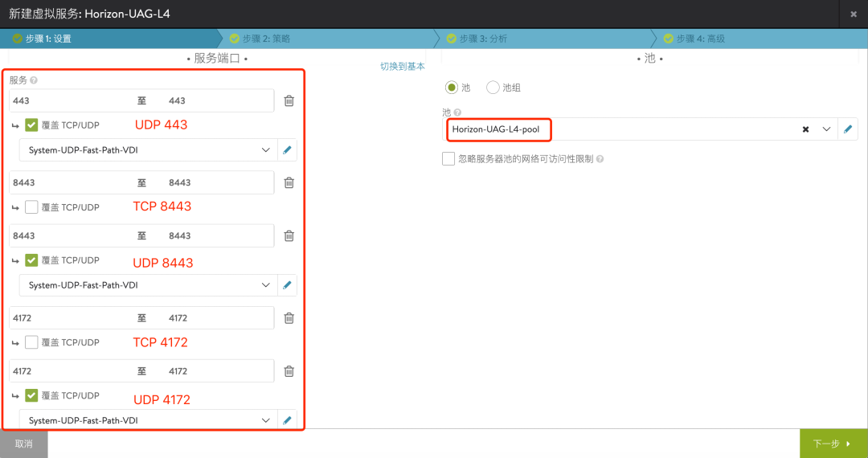
Task: Go to 步骤 4: 高级 tab
Action: pos(759,39)
